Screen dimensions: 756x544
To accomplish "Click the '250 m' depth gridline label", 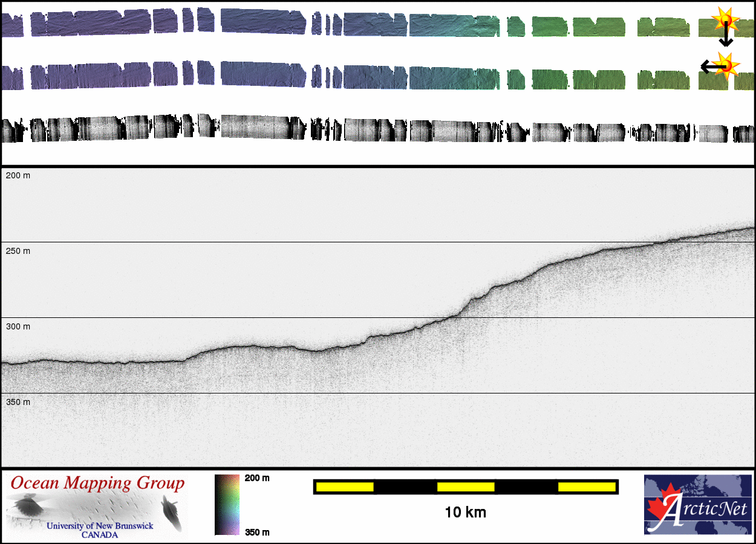I will pyautogui.click(x=18, y=251).
